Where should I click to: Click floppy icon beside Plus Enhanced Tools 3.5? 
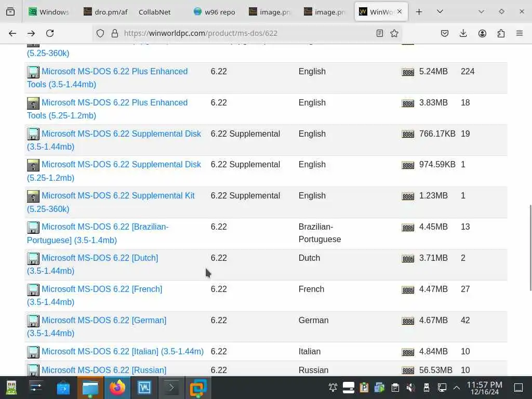[x=33, y=72]
